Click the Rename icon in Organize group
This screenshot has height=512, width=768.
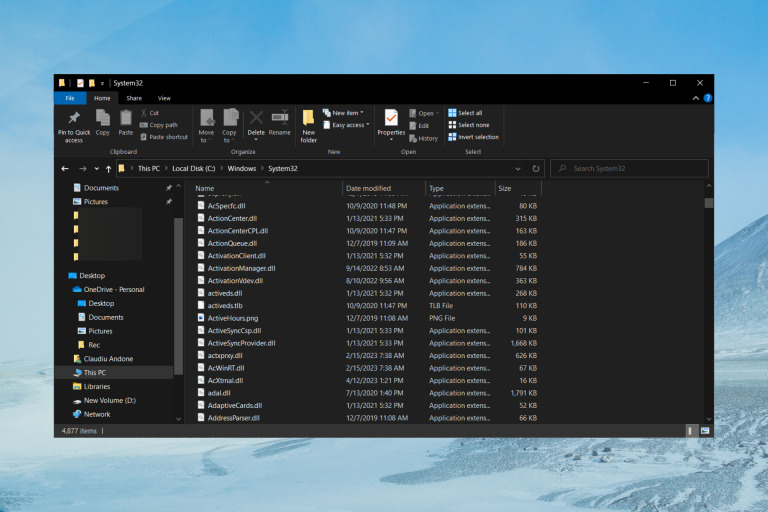click(280, 119)
